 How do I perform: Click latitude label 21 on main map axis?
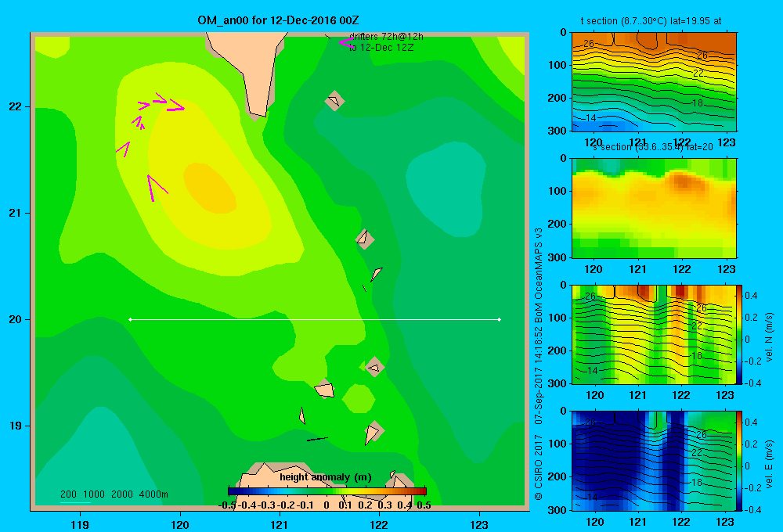[16, 213]
